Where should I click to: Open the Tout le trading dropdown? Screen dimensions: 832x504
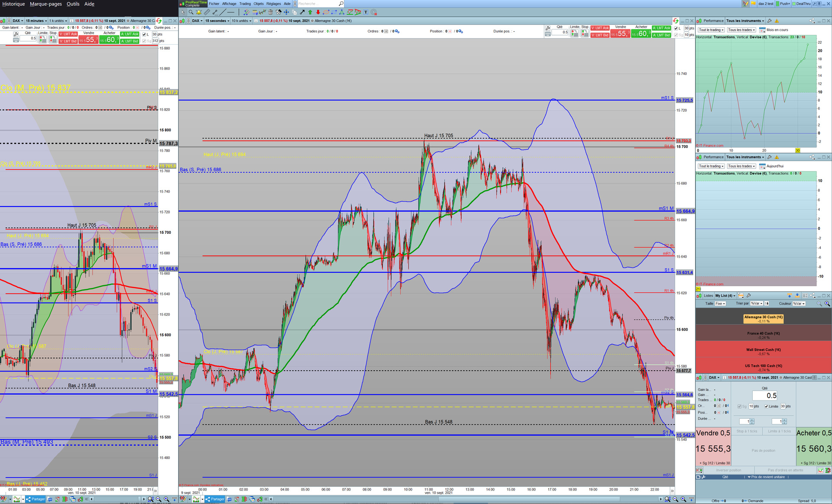[x=711, y=30]
